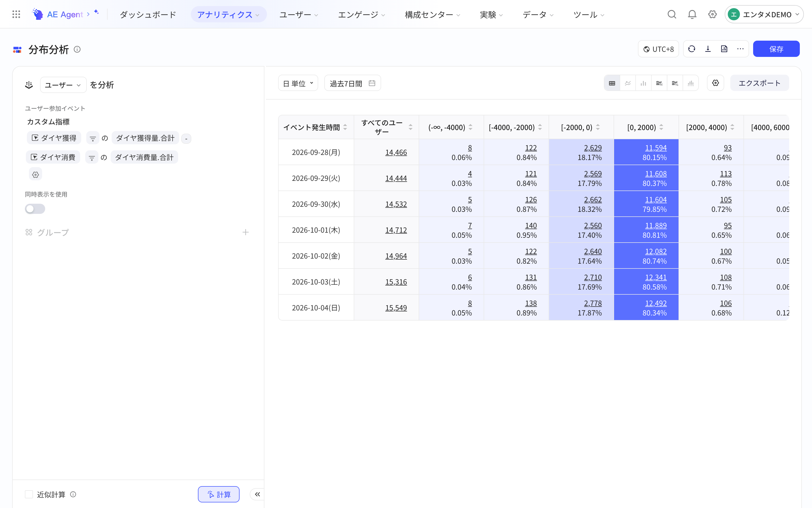The height and width of the screenshot is (508, 812).
Task: Open filter icon for ダイヤ消費 event
Action: [x=92, y=157]
